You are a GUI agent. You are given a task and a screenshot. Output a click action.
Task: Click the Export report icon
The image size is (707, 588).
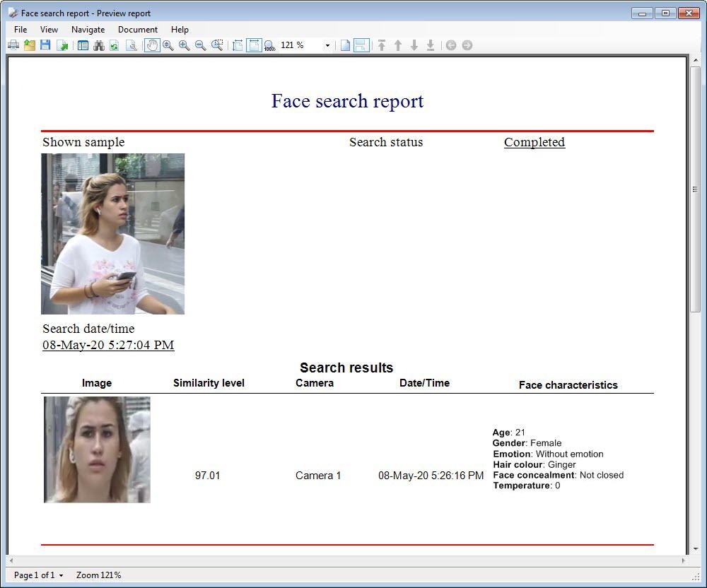pos(62,45)
